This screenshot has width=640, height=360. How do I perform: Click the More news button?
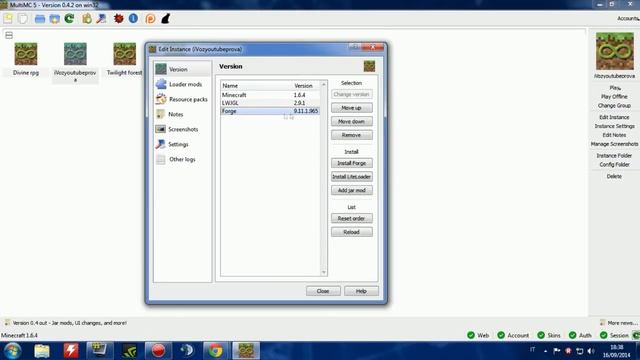click(619, 323)
